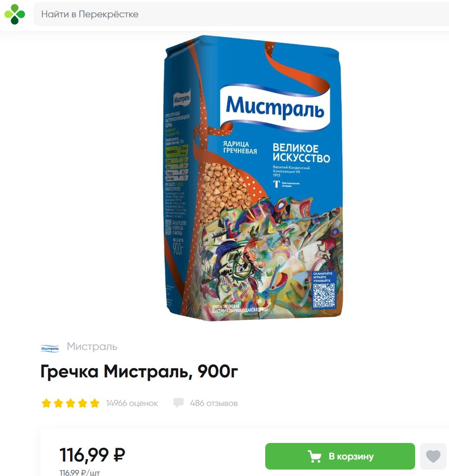Add the product with the 'В корзину' button
Image resolution: width=449 pixels, height=476 pixels.
point(340,456)
